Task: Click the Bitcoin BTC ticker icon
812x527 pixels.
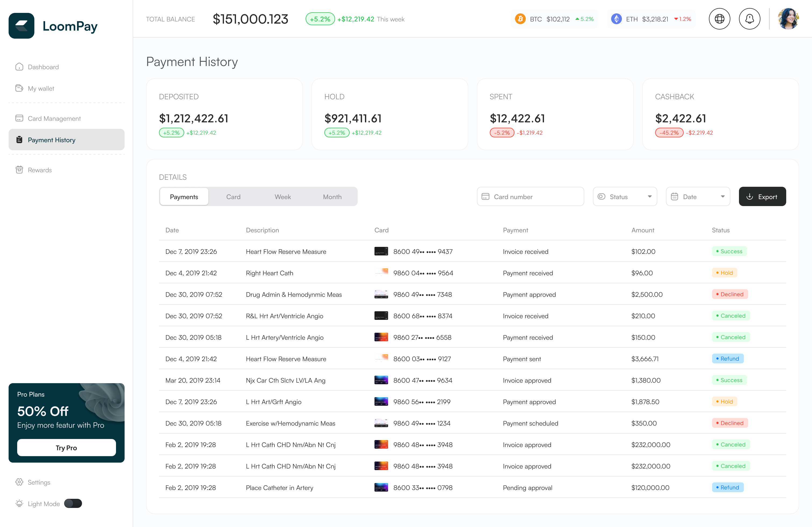Action: coord(520,19)
